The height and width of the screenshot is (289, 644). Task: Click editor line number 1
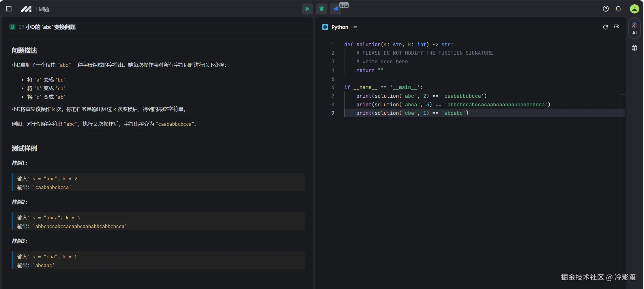pos(333,45)
